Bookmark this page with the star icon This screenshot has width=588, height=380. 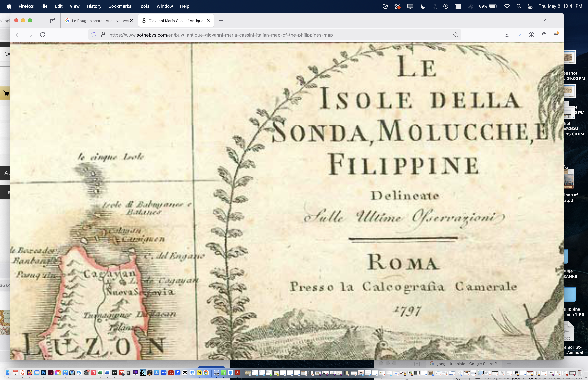pos(455,35)
